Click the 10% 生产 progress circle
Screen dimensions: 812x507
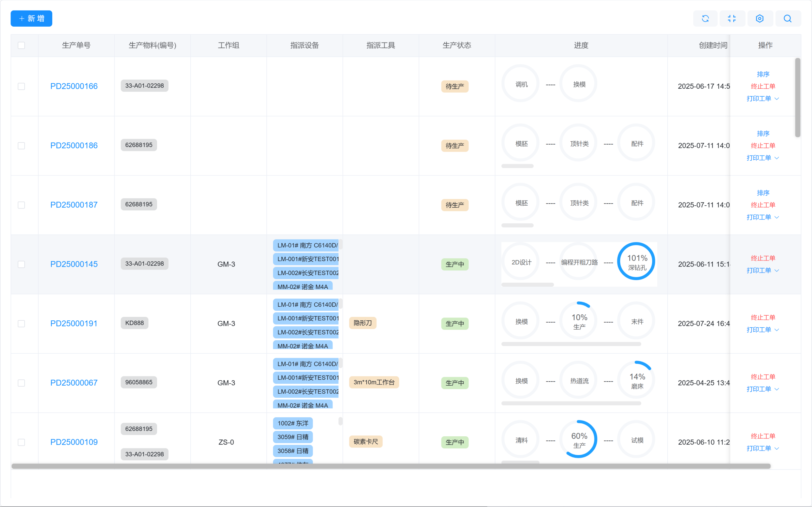pos(579,321)
